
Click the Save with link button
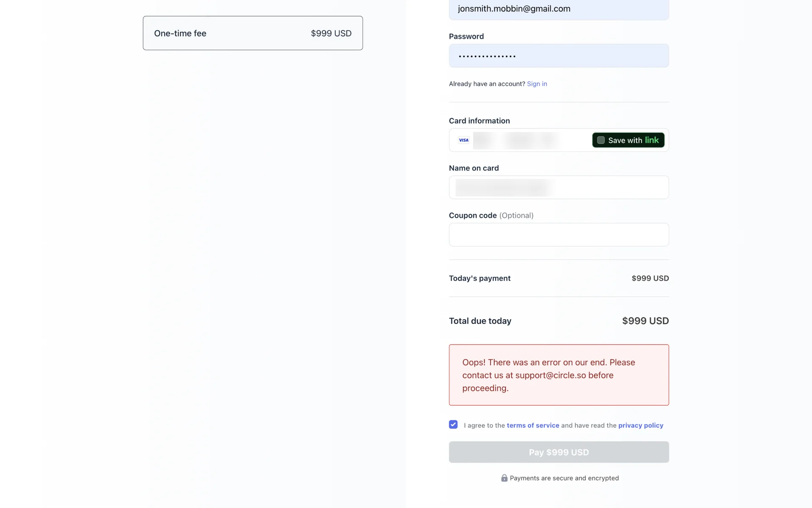click(x=628, y=140)
